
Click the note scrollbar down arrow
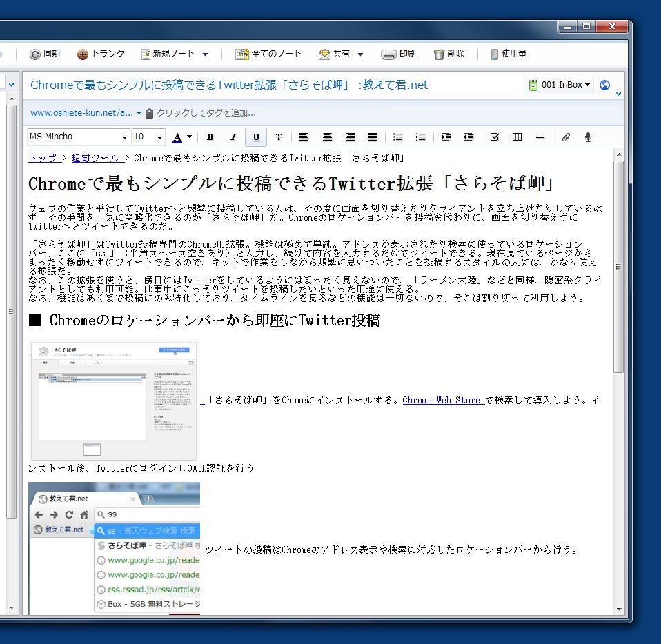click(619, 610)
